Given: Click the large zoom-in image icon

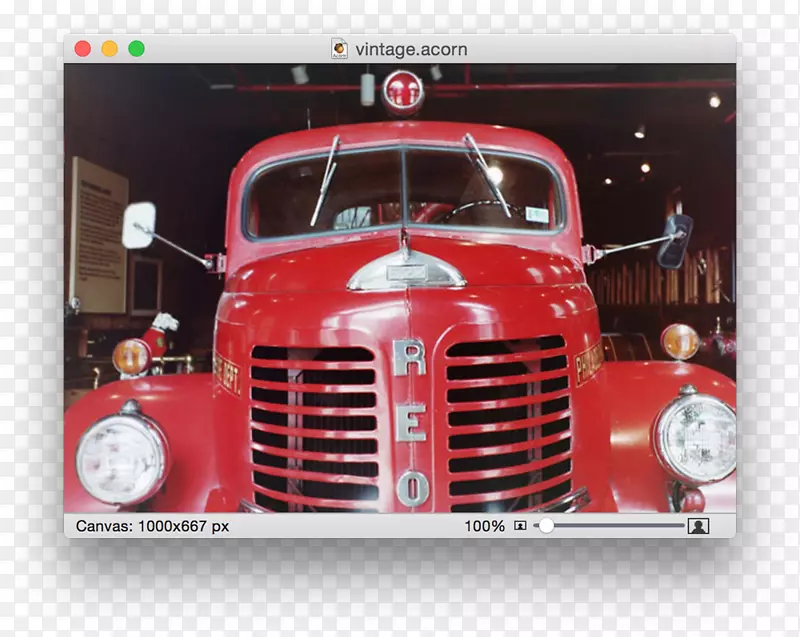Looking at the screenshot, I should (x=698, y=526).
